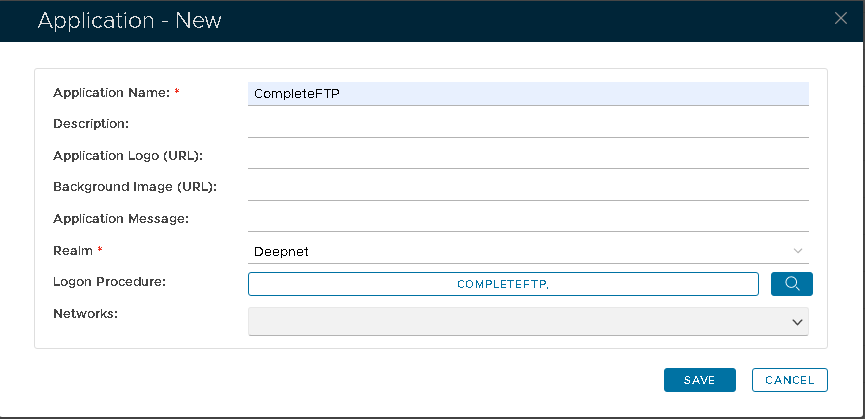Click the Logon Procedure label
Viewport: 865px width, 419px height.
click(x=108, y=281)
